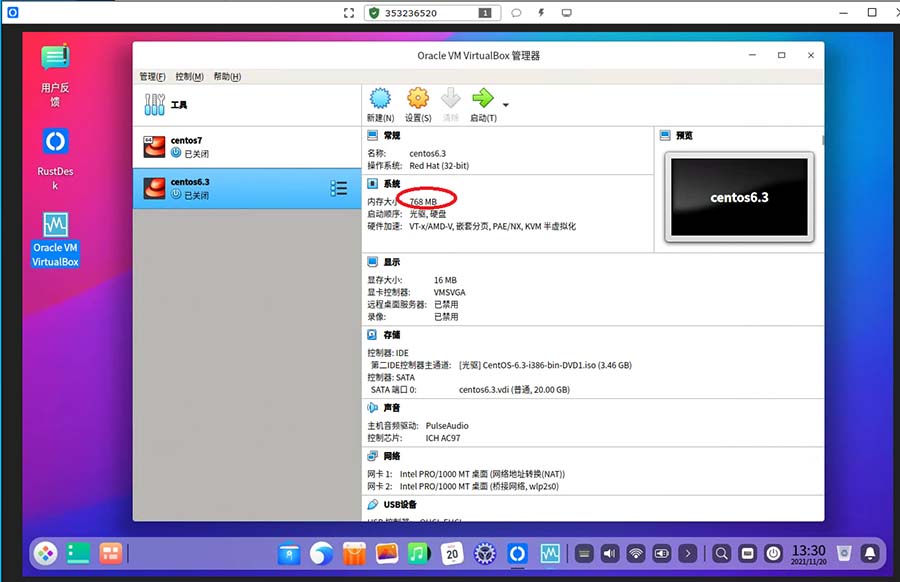The image size is (900, 582).
Task: Click the New (新建) machine toolbar icon
Action: [380, 99]
